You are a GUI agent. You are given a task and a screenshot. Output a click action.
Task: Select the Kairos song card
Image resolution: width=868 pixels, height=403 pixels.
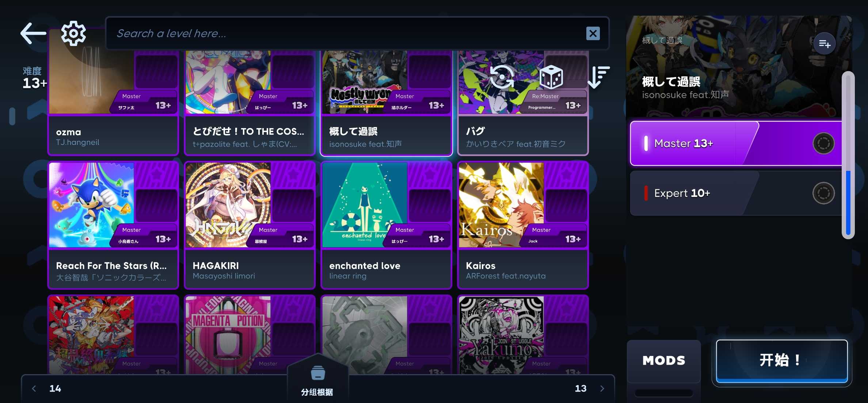pos(523,225)
